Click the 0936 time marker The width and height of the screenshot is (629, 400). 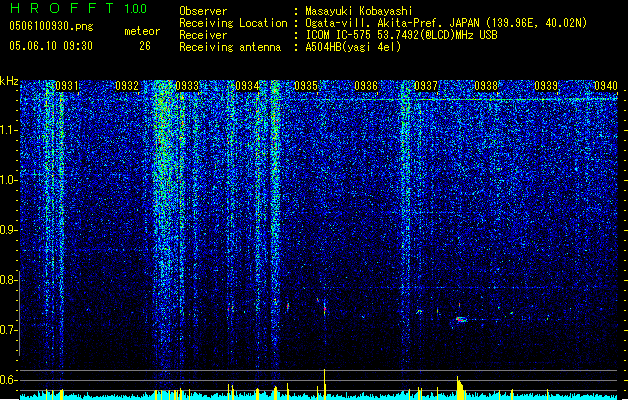[x=366, y=86]
